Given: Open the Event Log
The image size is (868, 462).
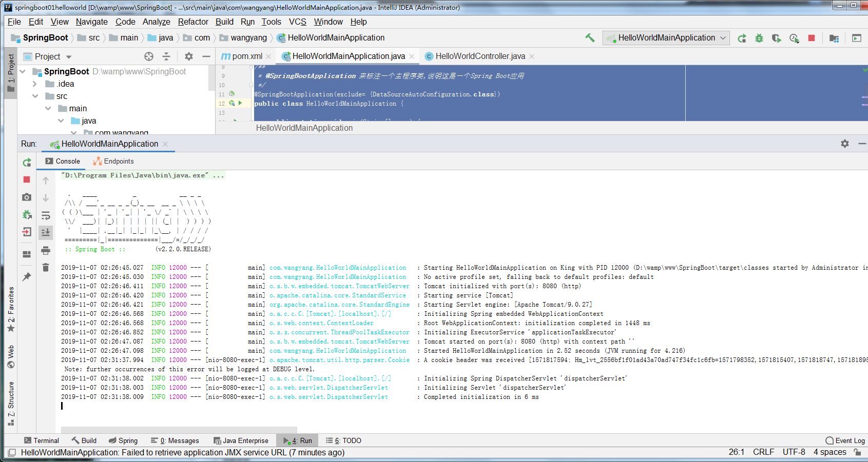Looking at the screenshot, I should (x=845, y=440).
